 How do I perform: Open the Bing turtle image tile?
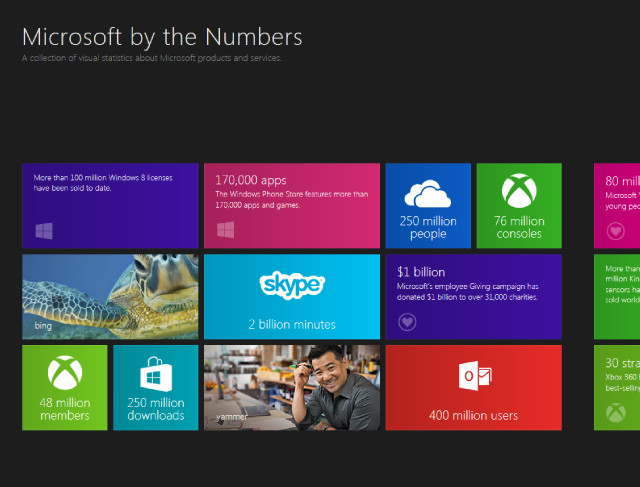coord(110,297)
